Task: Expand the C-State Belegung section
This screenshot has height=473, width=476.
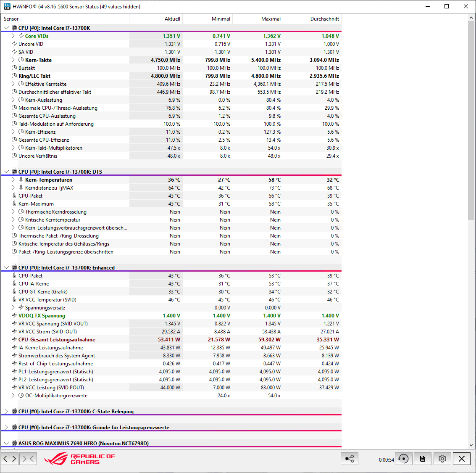Action: (x=6, y=411)
